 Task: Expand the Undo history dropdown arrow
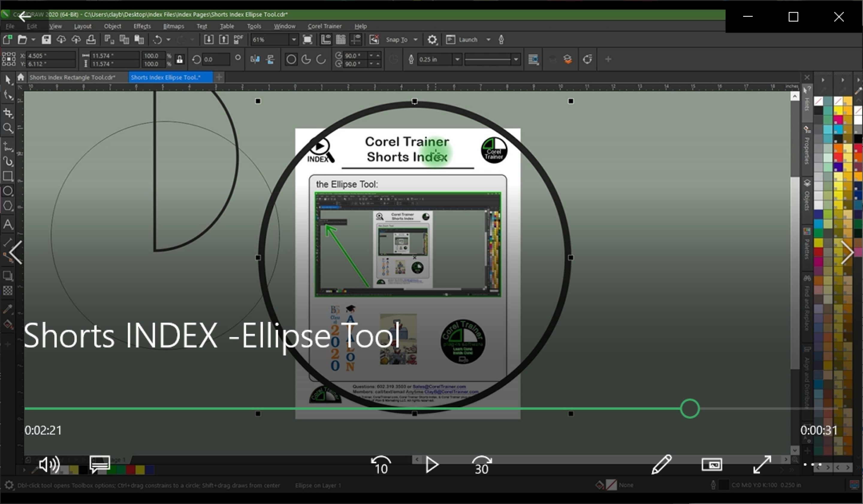pos(168,40)
